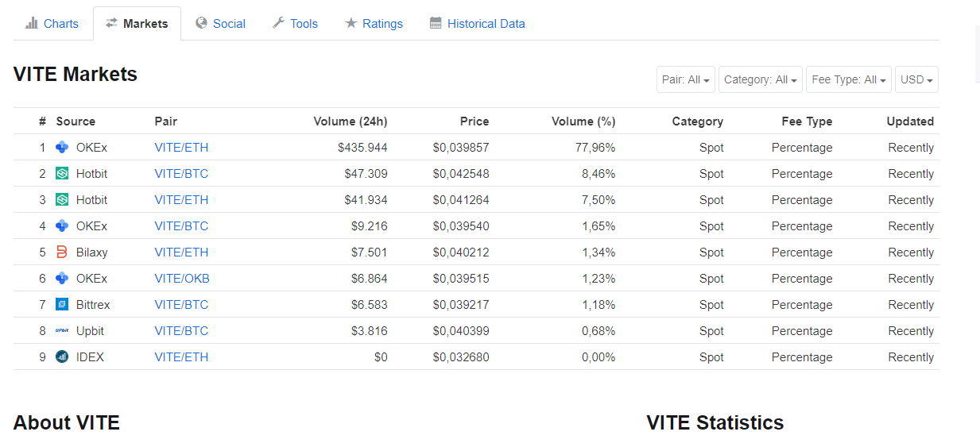Click the OKEx logo in row 6
This screenshot has height=447, width=980.
point(62,278)
